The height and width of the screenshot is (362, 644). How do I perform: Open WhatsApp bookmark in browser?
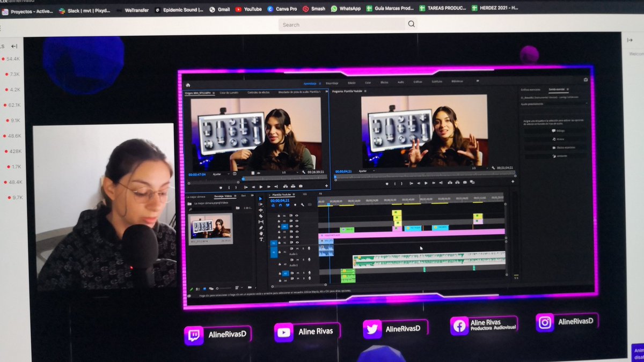[x=346, y=9]
